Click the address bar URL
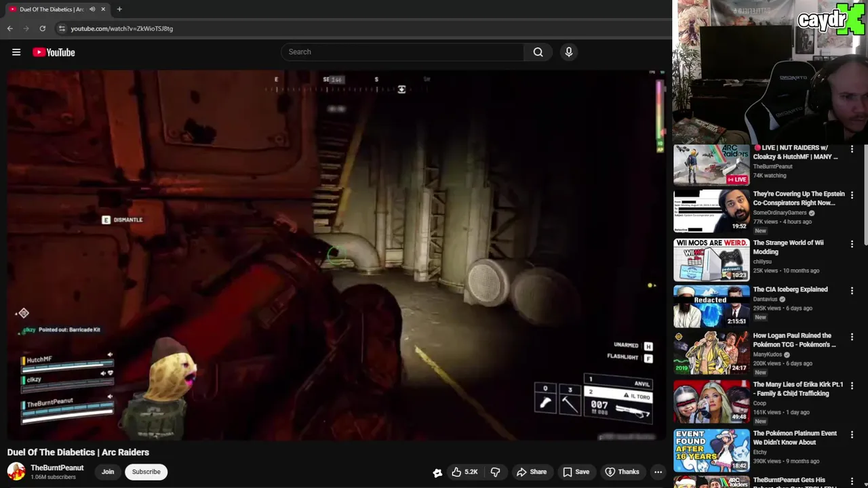The width and height of the screenshot is (868, 488). click(x=122, y=28)
